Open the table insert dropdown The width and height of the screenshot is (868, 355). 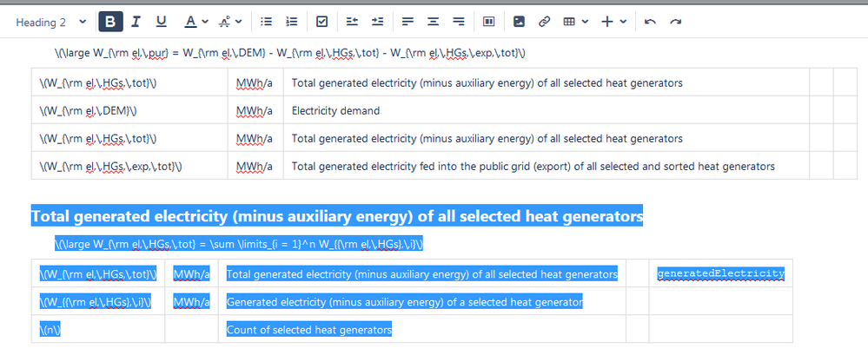point(576,22)
